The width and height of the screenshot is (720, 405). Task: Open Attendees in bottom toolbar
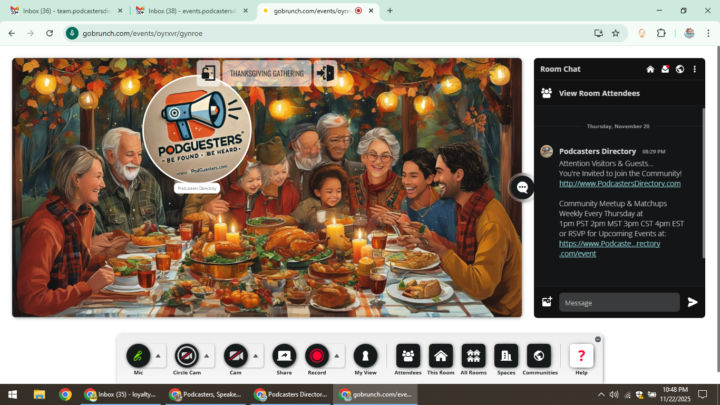click(x=408, y=355)
